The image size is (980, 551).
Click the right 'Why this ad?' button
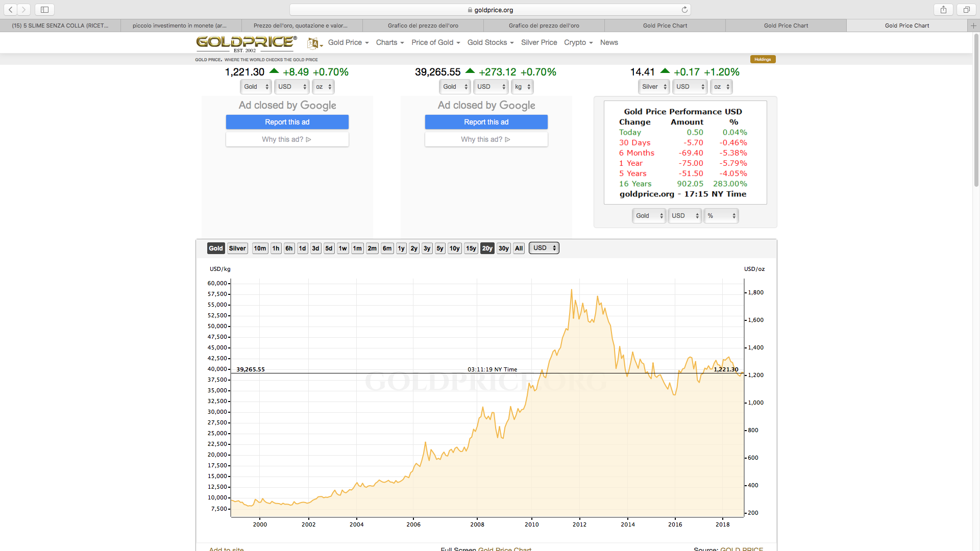pyautogui.click(x=486, y=139)
